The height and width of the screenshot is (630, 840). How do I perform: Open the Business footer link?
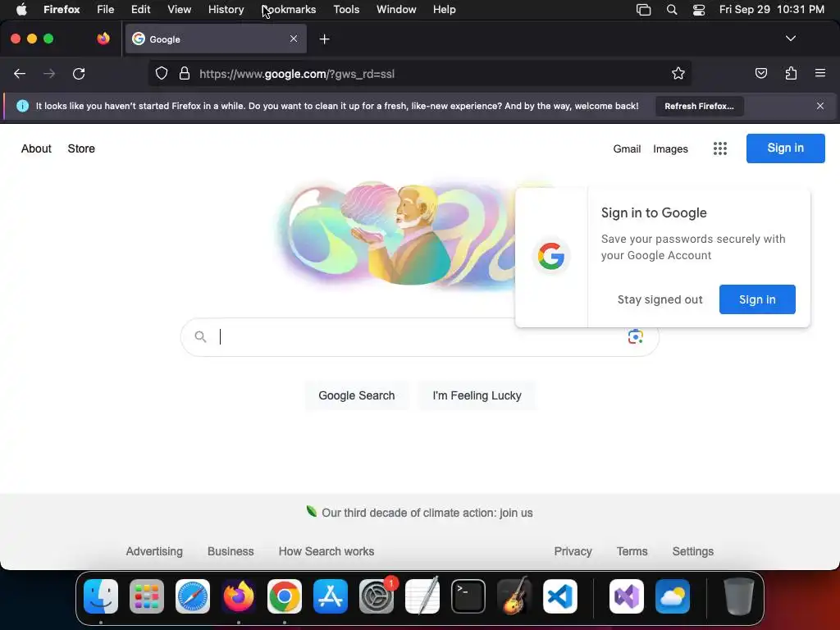[x=231, y=551]
